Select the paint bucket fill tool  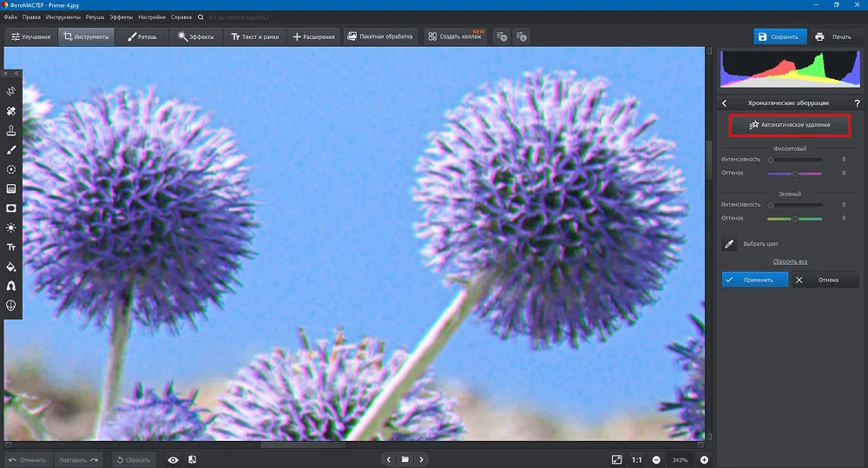(x=11, y=267)
